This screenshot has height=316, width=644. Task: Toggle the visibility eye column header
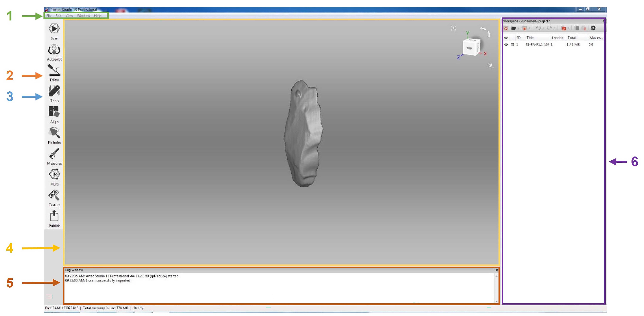506,38
